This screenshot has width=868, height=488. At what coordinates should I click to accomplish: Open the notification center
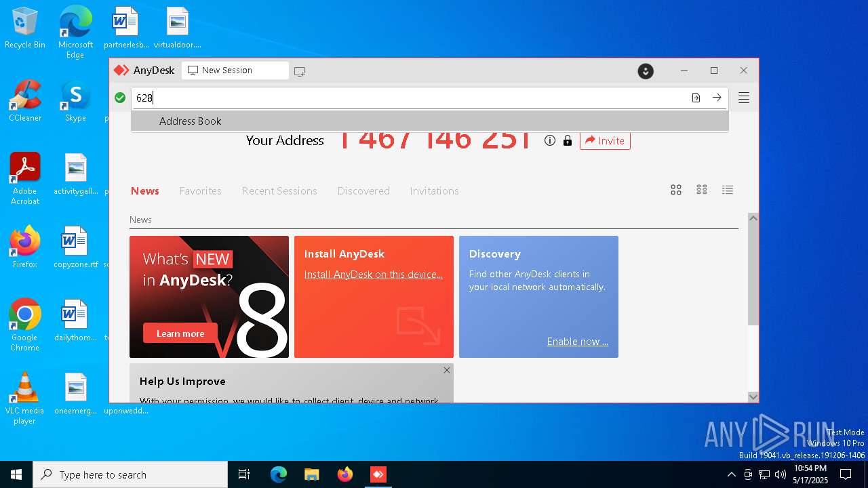coord(846,474)
